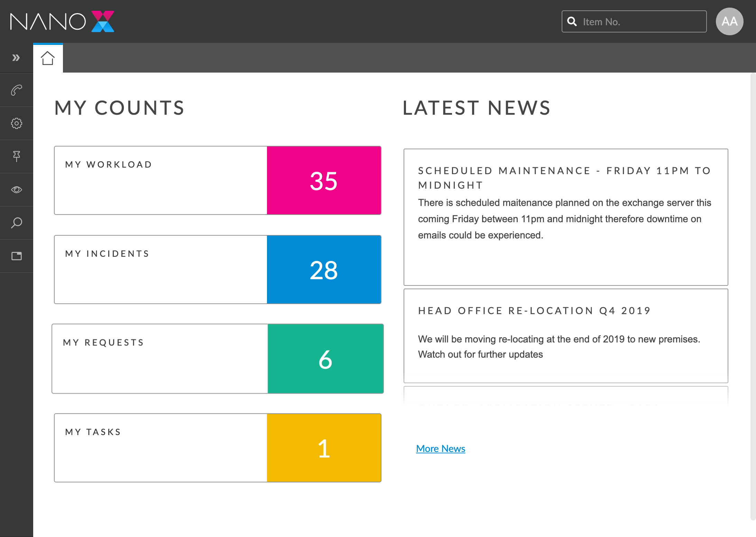Image resolution: width=756 pixels, height=537 pixels.
Task: Open My Incidents count 28
Action: click(x=324, y=270)
